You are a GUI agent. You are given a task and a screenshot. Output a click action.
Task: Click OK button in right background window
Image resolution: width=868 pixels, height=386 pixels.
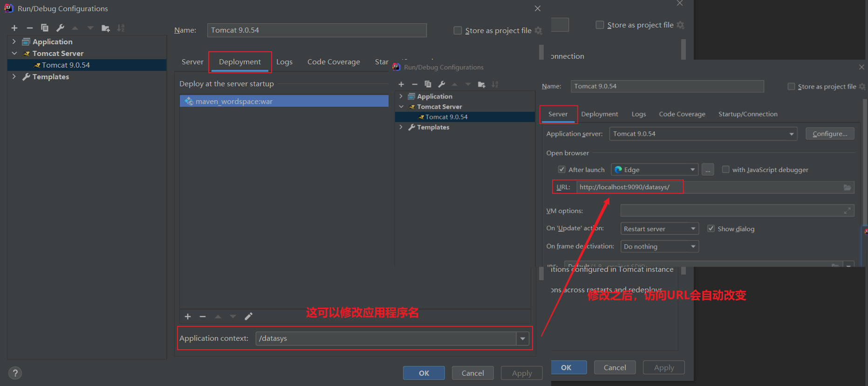click(x=568, y=368)
